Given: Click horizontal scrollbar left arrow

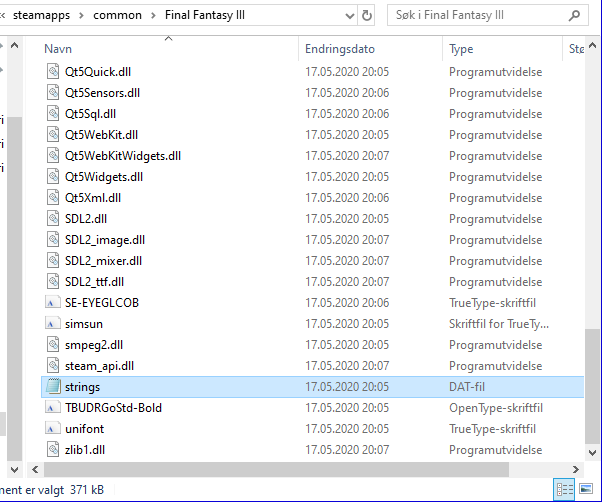Looking at the screenshot, I should (x=35, y=469).
